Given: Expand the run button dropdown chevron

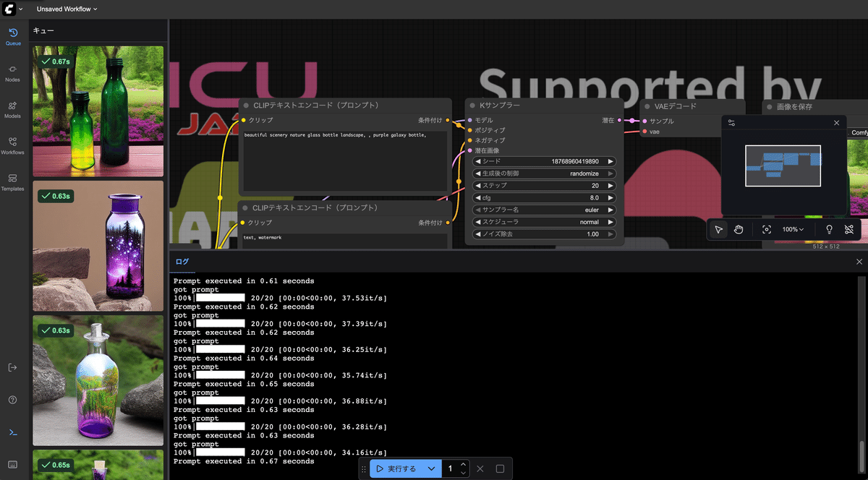Looking at the screenshot, I should (432, 468).
